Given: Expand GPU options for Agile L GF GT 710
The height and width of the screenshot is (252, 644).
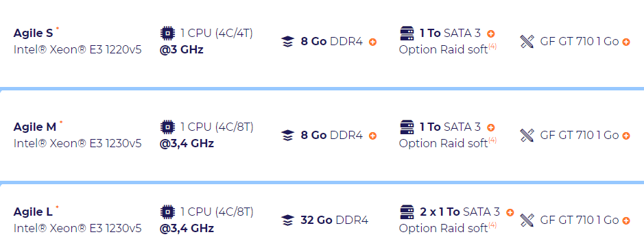Looking at the screenshot, I should point(626,221).
